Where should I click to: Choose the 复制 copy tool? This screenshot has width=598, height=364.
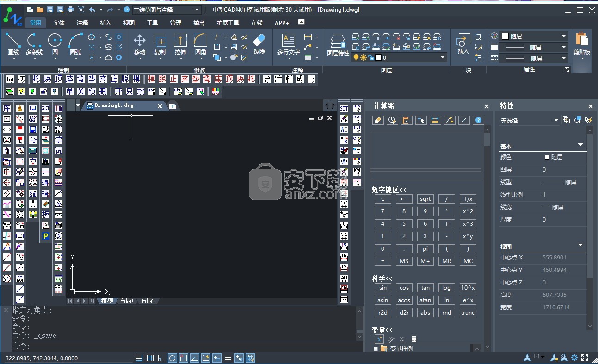(x=160, y=44)
